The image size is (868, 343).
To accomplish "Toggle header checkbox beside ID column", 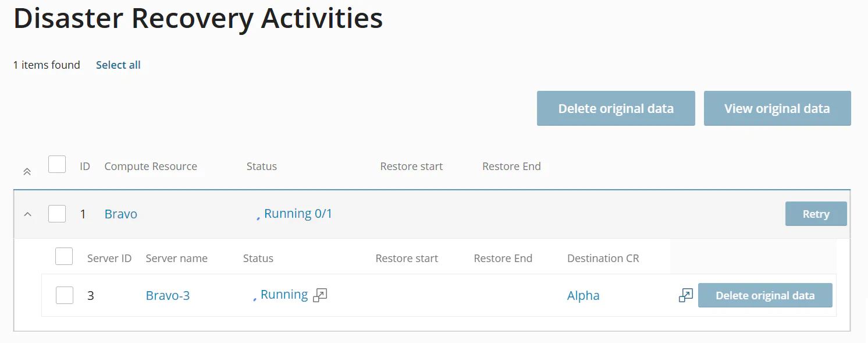I will (57, 165).
